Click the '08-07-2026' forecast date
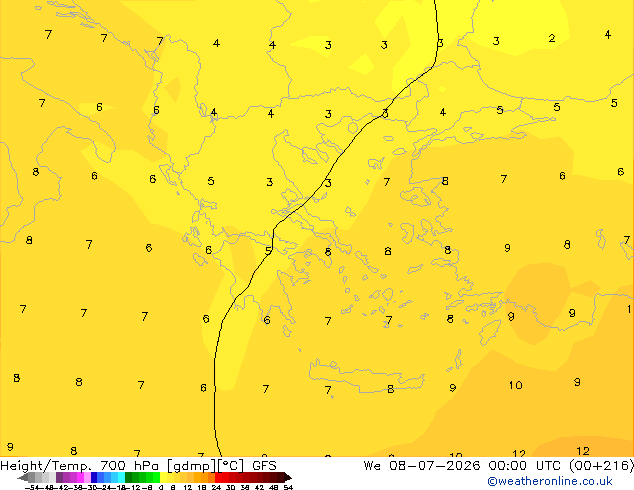Viewport: 634px width, 490px height. [x=435, y=465]
